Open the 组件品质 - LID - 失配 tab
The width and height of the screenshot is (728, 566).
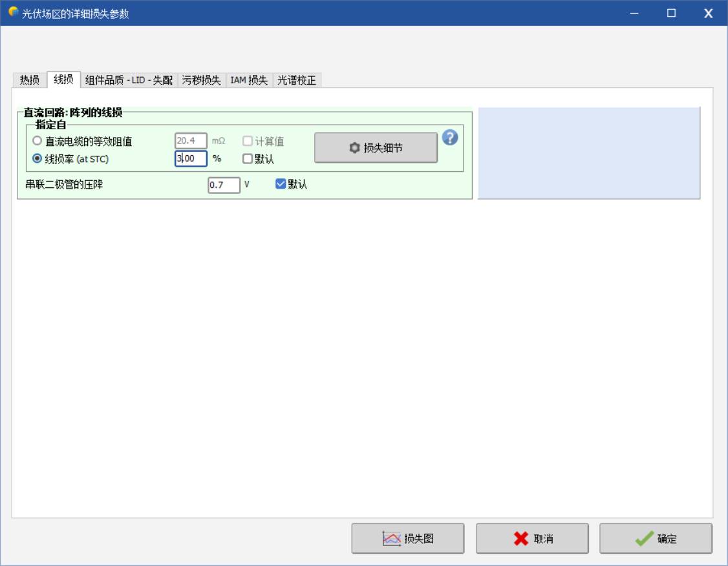pos(129,80)
